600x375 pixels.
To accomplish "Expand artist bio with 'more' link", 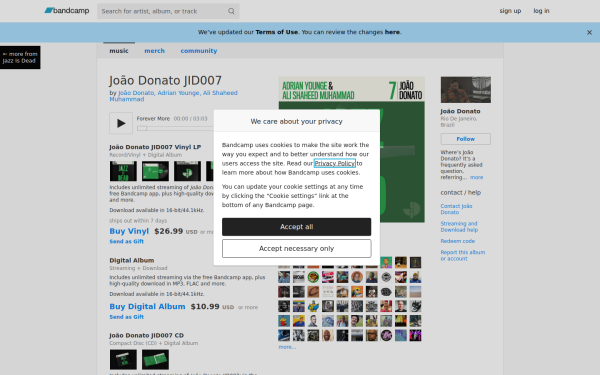I will coord(476,177).
